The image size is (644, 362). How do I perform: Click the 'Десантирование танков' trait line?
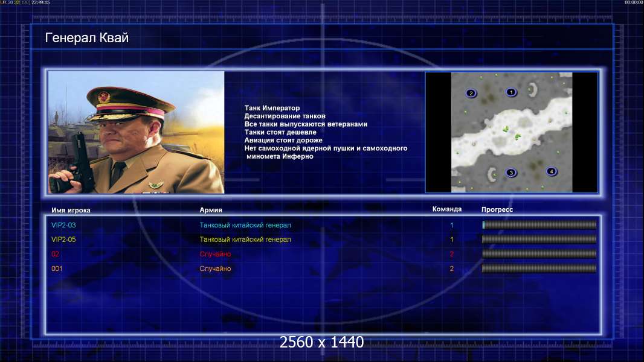(x=285, y=116)
